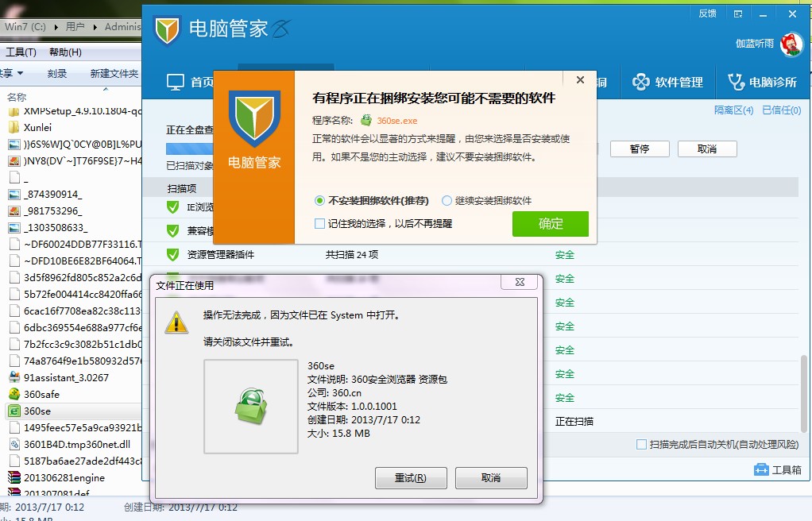Image resolution: width=812 pixels, height=521 pixels.
Task: Click the 正在扫描 status text
Action: click(x=574, y=422)
